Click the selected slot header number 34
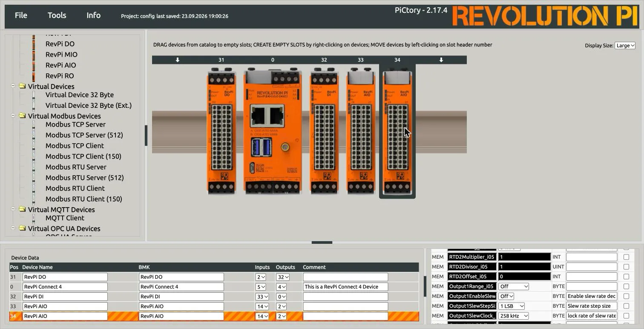This screenshot has height=329, width=644. click(397, 60)
